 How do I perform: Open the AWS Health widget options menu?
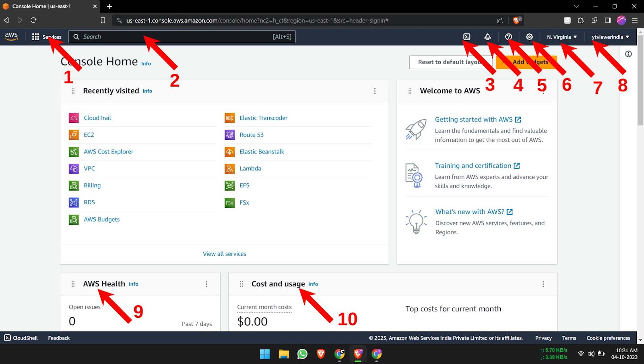206,284
